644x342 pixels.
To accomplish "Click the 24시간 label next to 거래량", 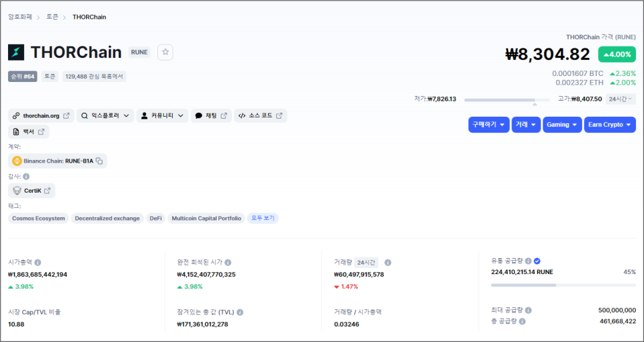I will point(366,263).
